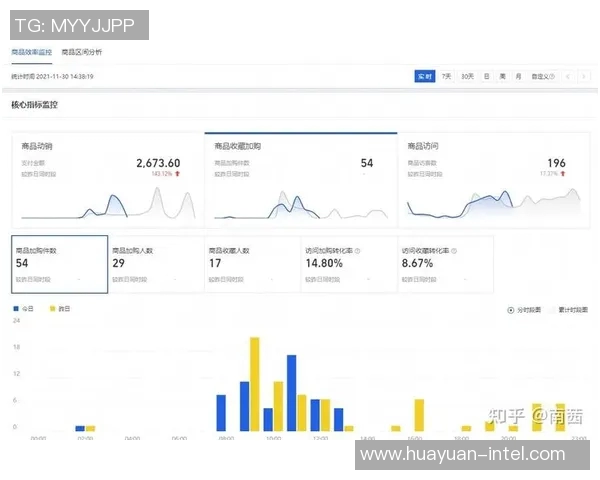Click red up arrow in 商品访问 card

click(567, 173)
